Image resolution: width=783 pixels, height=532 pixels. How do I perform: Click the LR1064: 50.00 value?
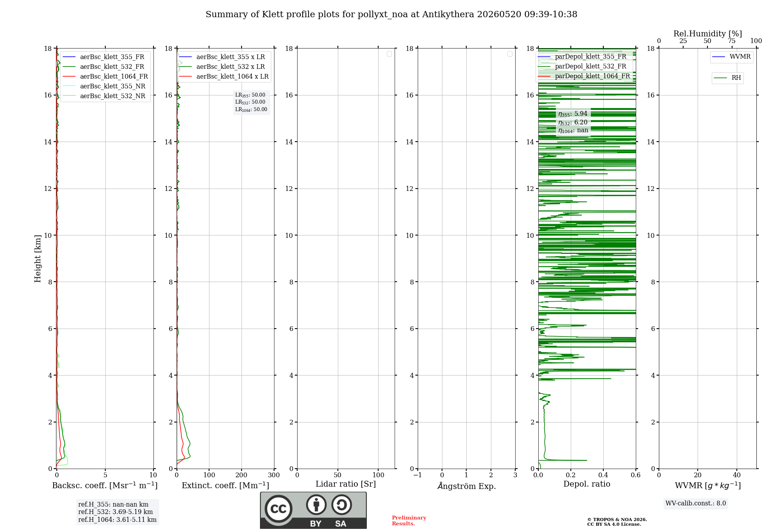pyautogui.click(x=251, y=110)
